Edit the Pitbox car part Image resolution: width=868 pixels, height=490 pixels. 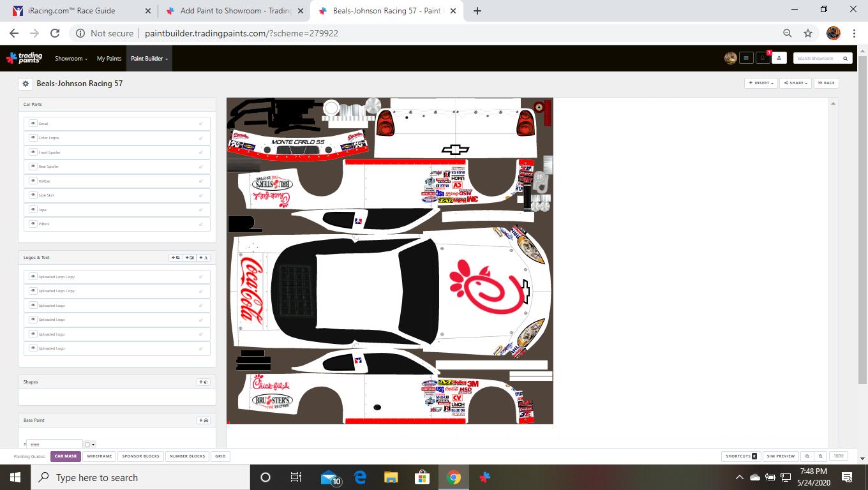(200, 224)
